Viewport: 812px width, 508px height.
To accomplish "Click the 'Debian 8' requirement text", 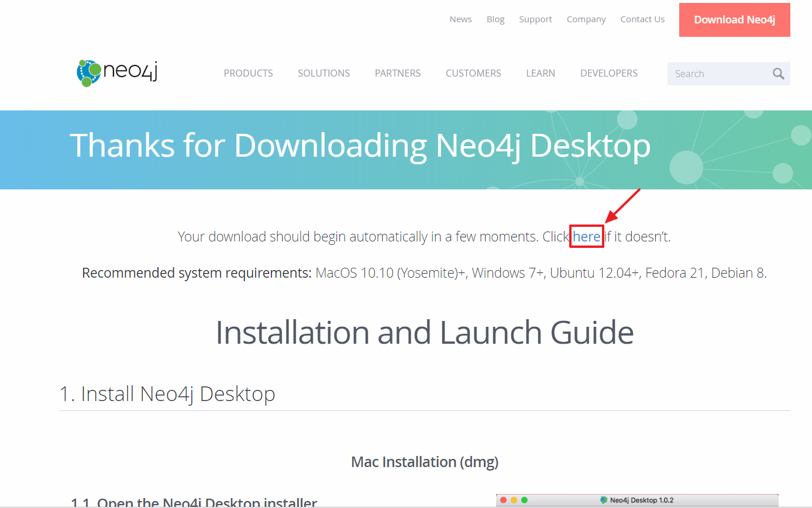I will click(x=738, y=273).
